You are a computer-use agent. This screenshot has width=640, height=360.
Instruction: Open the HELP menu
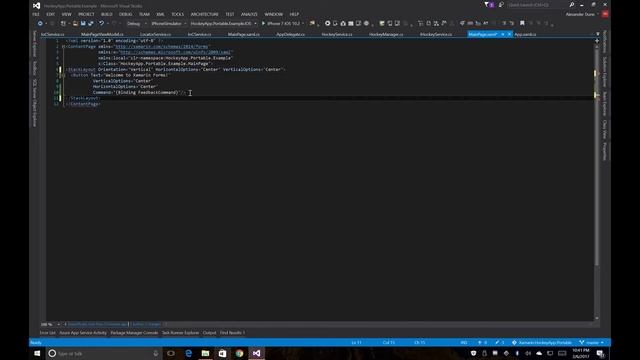[294, 14]
